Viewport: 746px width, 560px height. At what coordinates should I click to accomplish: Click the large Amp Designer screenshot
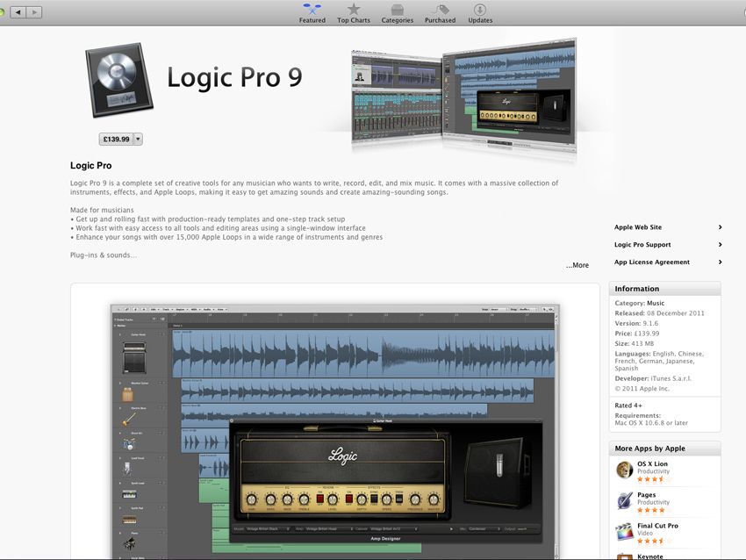click(x=335, y=431)
